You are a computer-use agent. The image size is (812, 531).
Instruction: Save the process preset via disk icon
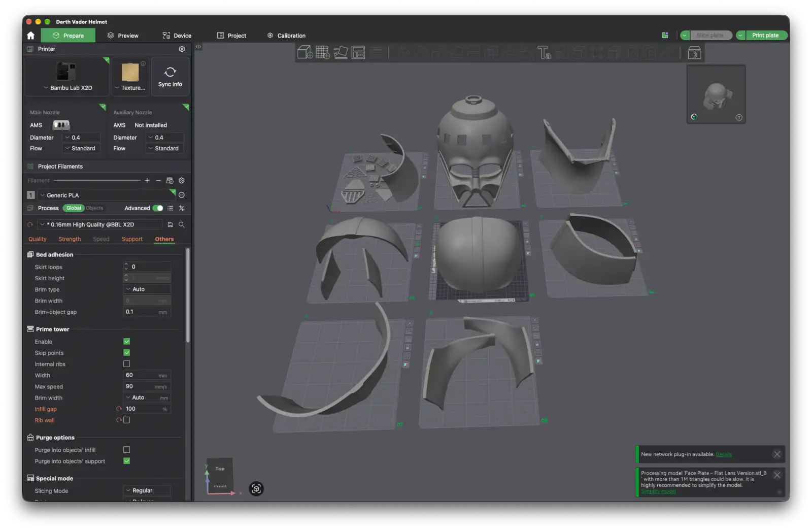coord(171,224)
